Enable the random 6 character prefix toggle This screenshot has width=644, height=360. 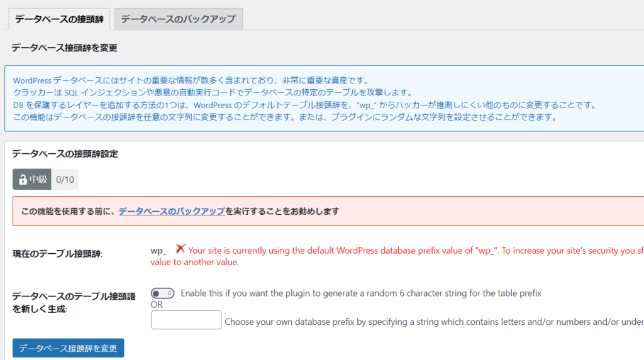[162, 293]
